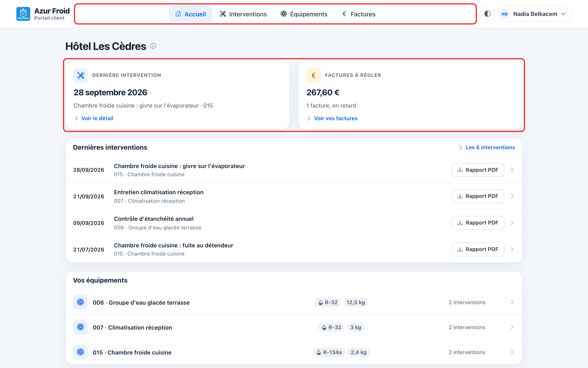Click the Azur Froid logo icon
Image resolution: width=588 pixels, height=368 pixels.
(x=23, y=14)
